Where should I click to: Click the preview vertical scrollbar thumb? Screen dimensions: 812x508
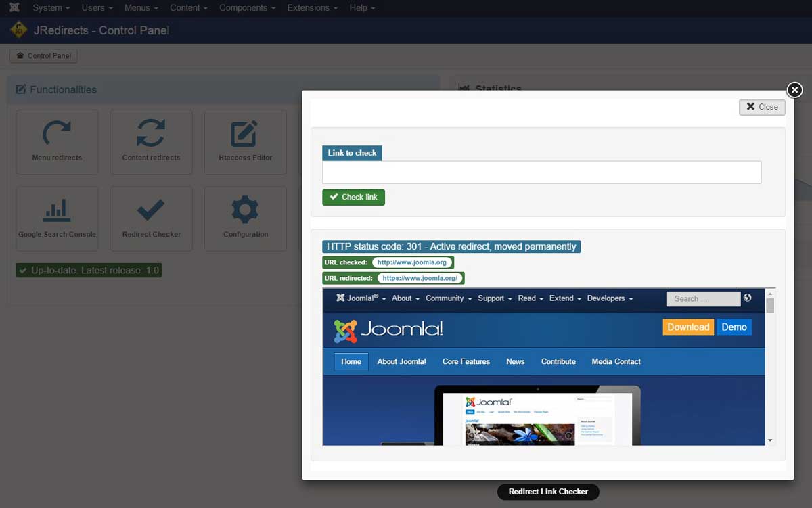(770, 305)
